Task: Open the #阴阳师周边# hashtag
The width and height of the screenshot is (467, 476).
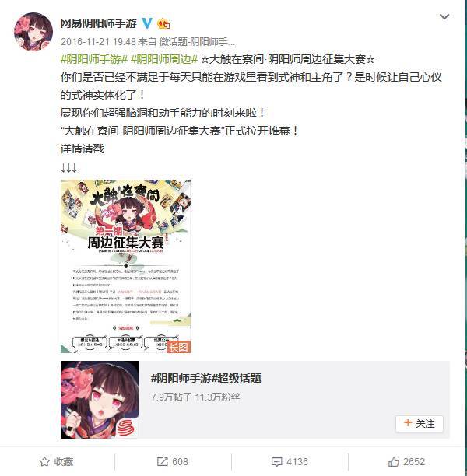Action: pyautogui.click(x=164, y=59)
